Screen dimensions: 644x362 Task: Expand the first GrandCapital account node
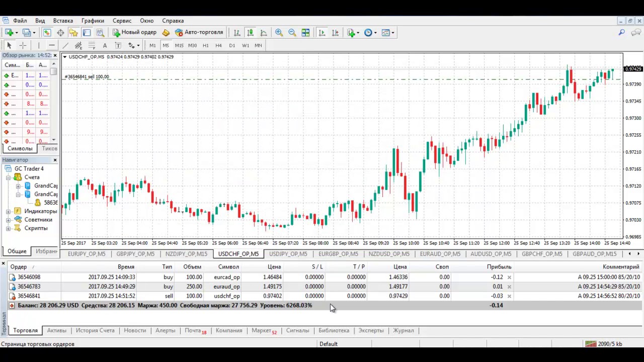(x=19, y=186)
